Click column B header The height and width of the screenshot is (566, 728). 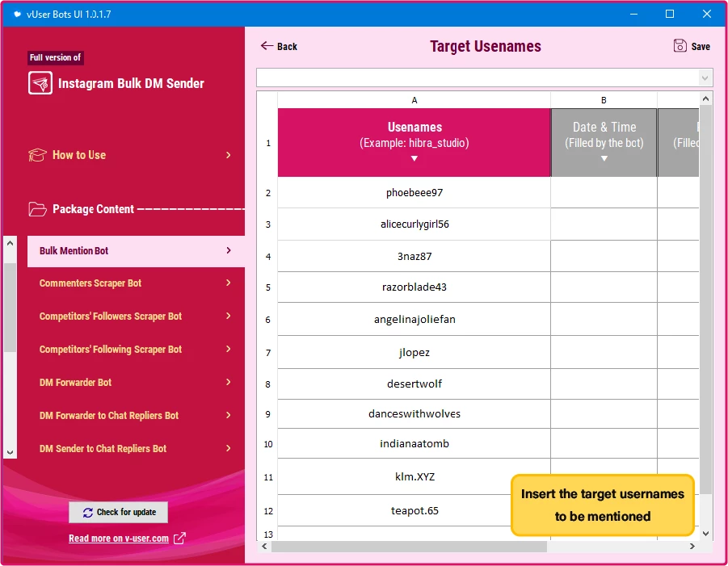pyautogui.click(x=604, y=100)
